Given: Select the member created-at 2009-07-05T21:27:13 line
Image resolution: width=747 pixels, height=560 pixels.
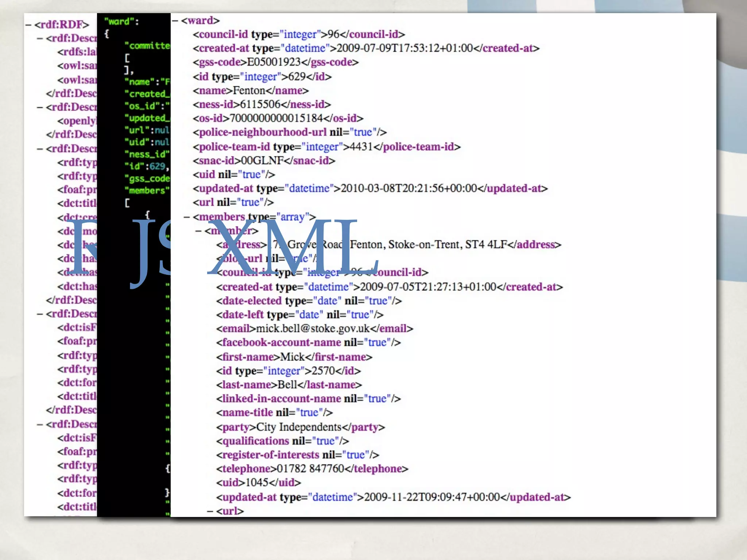Looking at the screenshot, I should 390,287.
